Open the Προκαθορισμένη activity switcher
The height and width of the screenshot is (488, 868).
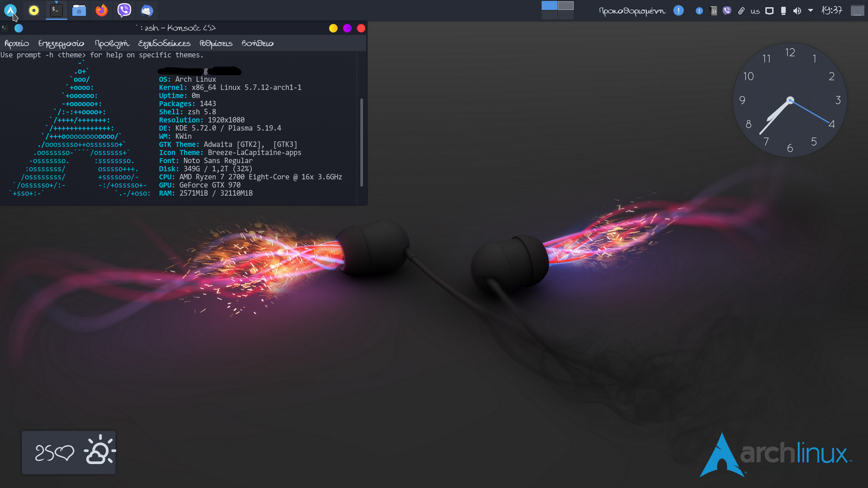point(632,11)
